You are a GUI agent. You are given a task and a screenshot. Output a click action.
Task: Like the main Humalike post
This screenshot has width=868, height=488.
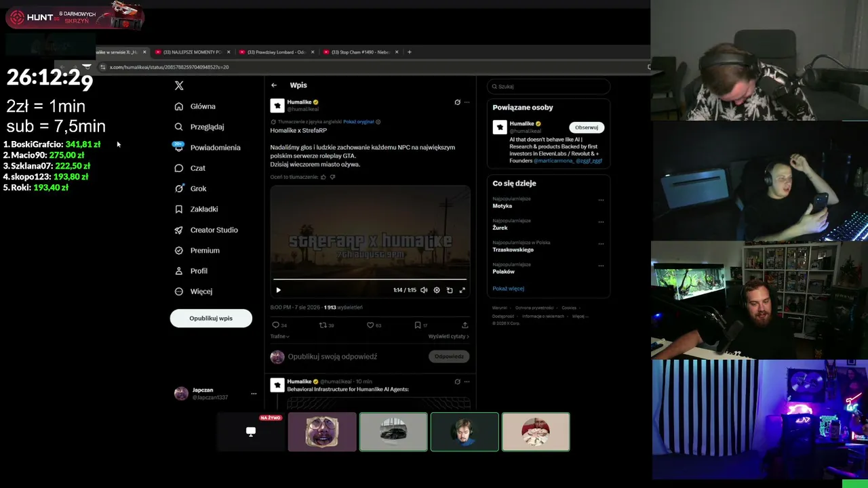point(374,325)
